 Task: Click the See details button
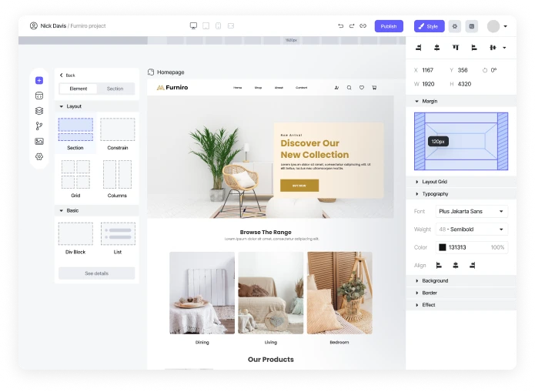point(96,273)
